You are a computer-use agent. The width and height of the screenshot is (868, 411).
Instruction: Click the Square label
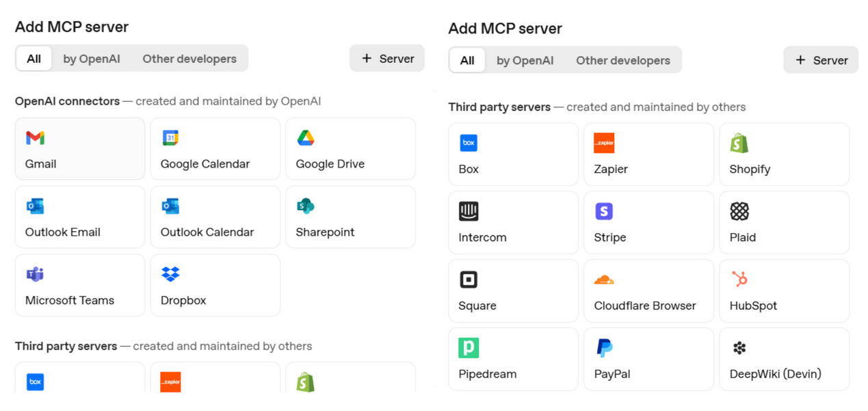click(x=477, y=306)
